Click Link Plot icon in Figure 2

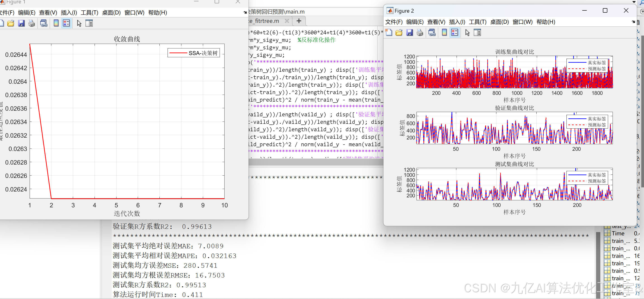point(432,33)
